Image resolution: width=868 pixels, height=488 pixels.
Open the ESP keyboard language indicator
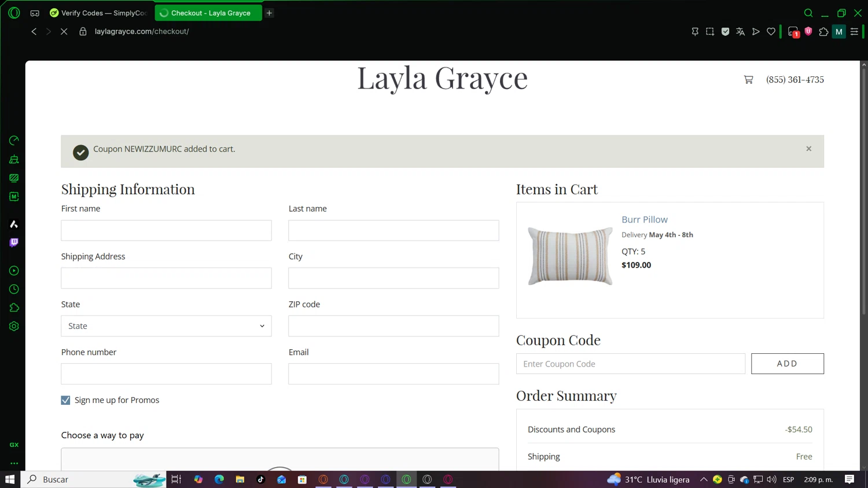point(788,479)
